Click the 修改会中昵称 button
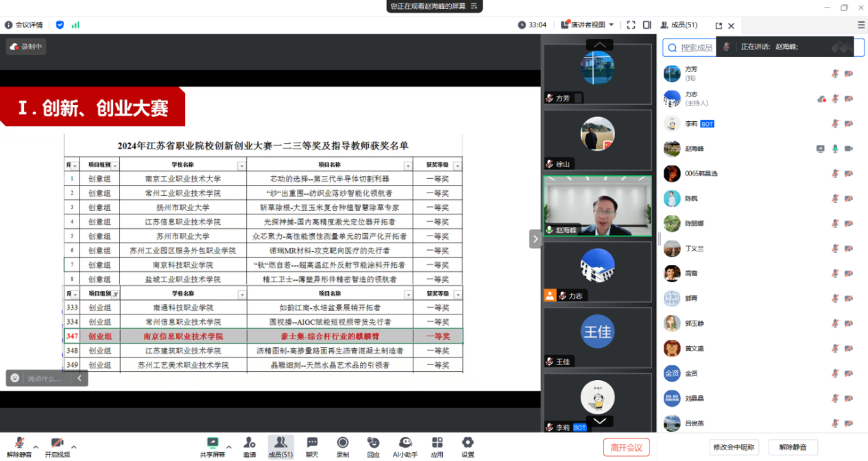 coord(734,447)
